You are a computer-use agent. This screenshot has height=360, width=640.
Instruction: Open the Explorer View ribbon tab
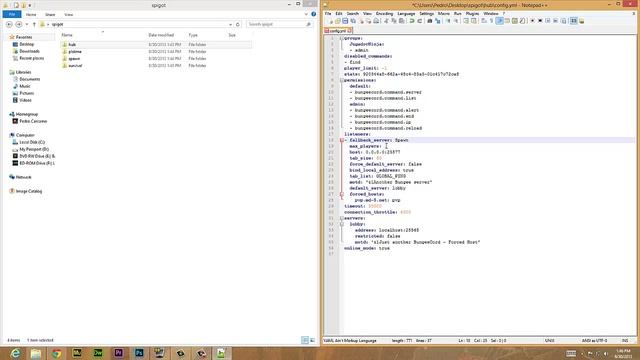[x=69, y=15]
